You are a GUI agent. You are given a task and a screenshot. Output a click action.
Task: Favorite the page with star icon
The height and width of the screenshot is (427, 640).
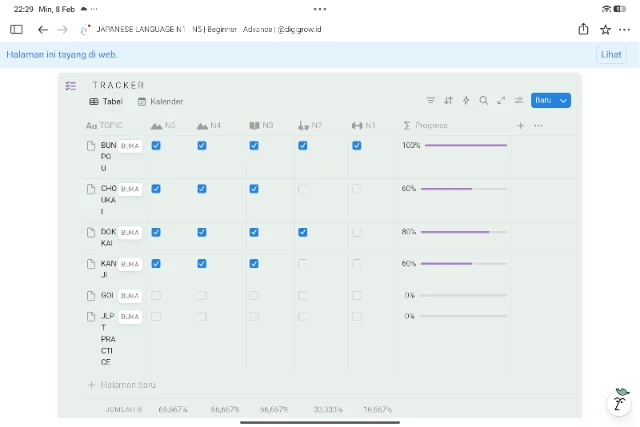click(605, 30)
